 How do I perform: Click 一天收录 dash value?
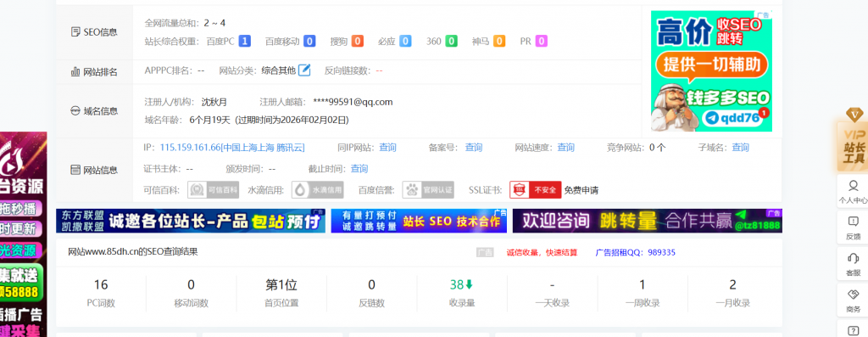[552, 285]
